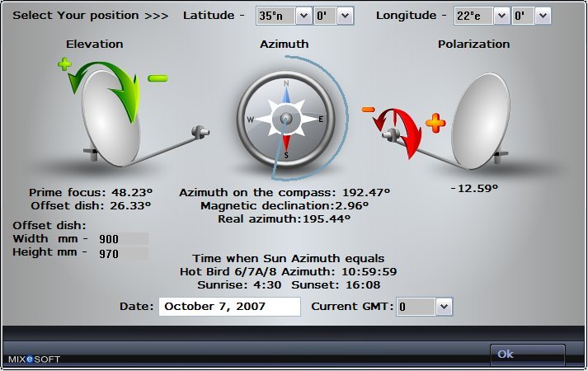Click the MIXeSOFT logo
Viewport: 588px width, 371px height.
pos(34,359)
